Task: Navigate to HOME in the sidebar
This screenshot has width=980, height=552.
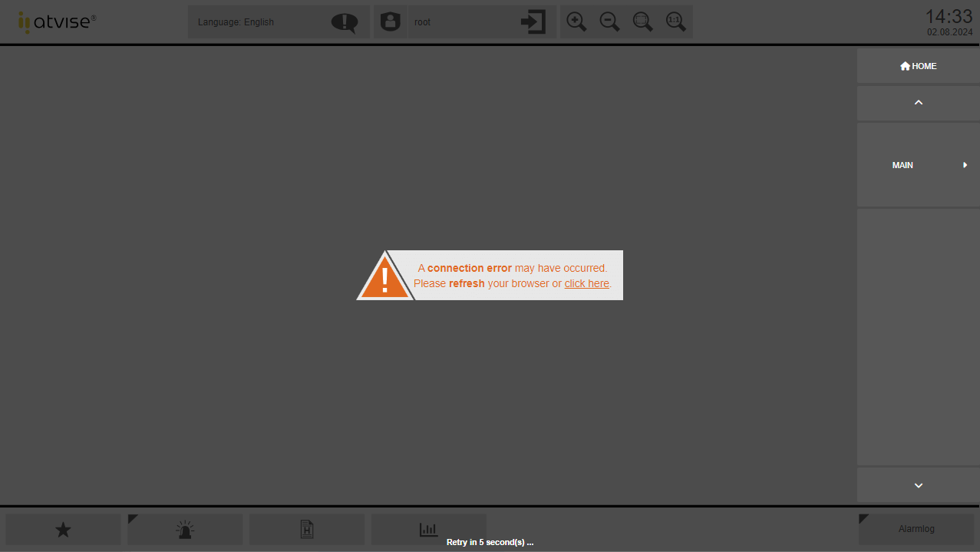Action: click(918, 66)
